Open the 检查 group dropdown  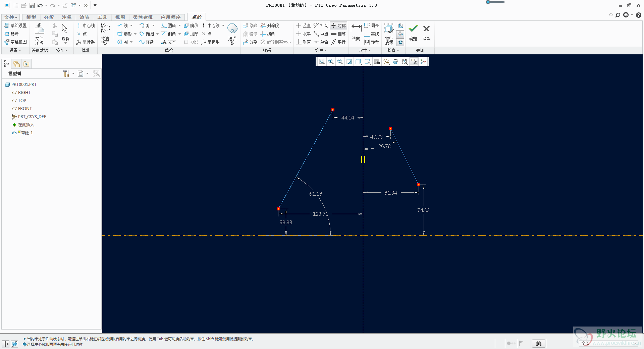coord(393,50)
